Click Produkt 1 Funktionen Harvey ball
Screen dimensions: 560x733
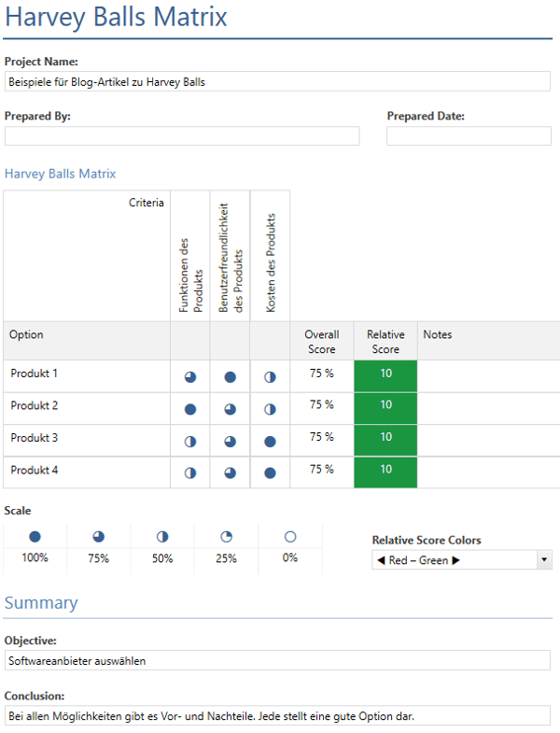[x=190, y=377]
